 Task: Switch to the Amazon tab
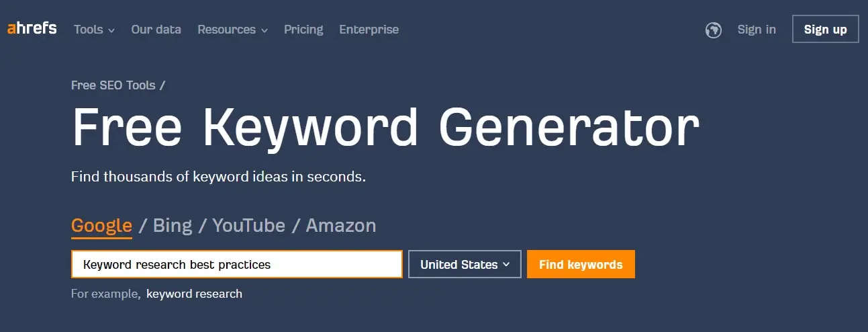point(341,225)
